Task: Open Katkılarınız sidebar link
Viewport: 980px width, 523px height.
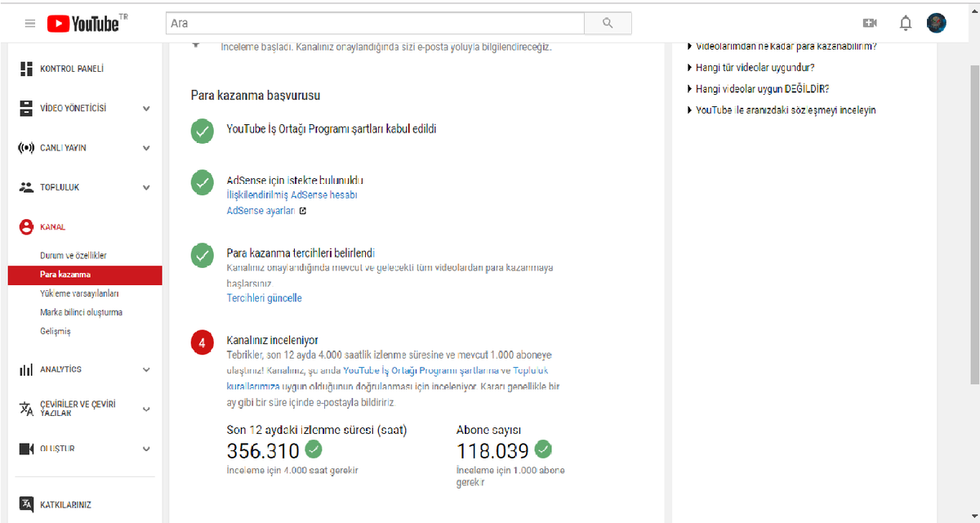Action: (x=66, y=505)
